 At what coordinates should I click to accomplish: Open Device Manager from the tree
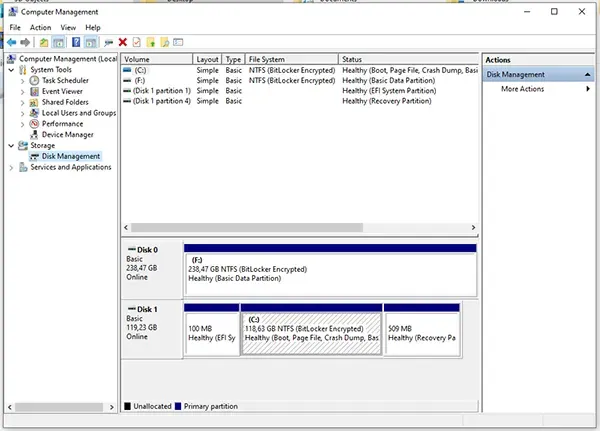point(67,135)
